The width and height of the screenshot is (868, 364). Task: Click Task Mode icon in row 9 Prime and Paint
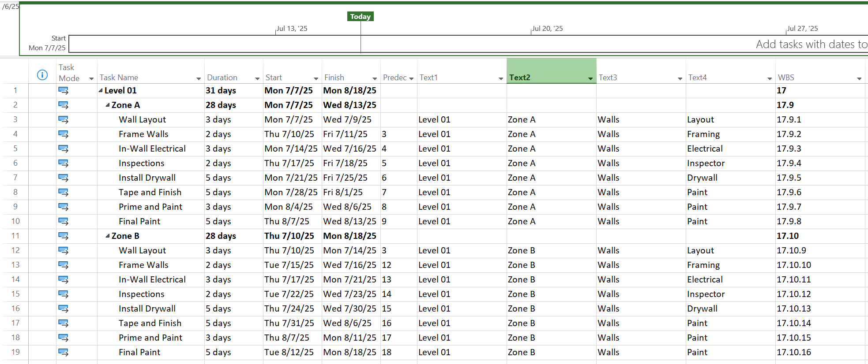64,207
